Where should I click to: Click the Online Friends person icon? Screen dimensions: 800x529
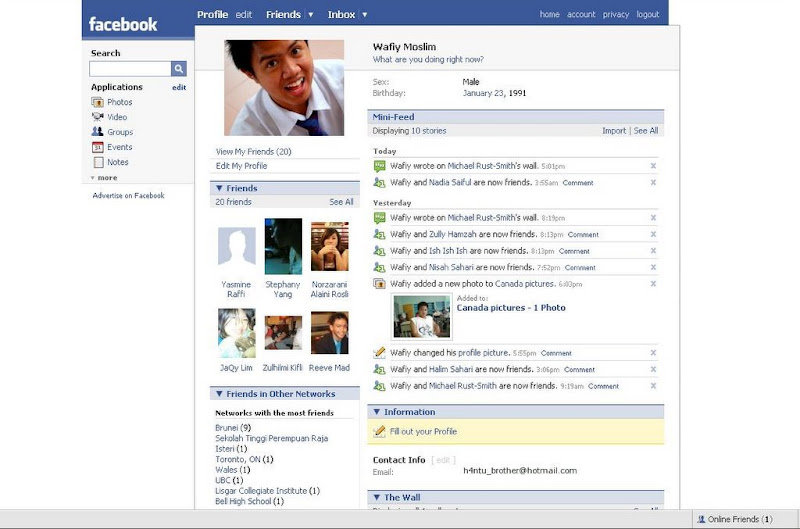701,519
